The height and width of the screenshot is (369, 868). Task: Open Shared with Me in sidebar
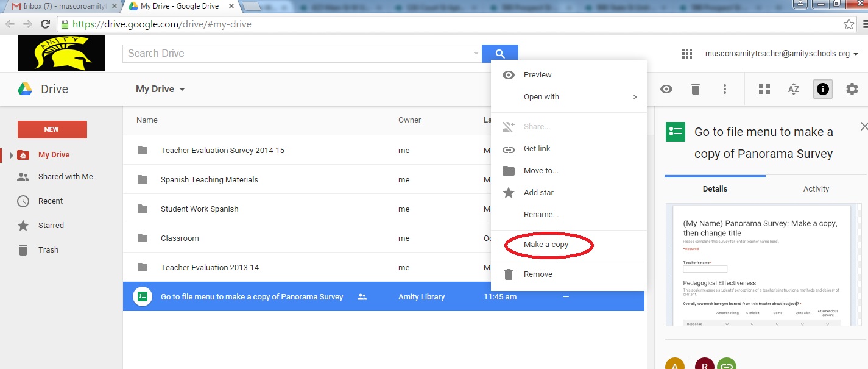(66, 177)
